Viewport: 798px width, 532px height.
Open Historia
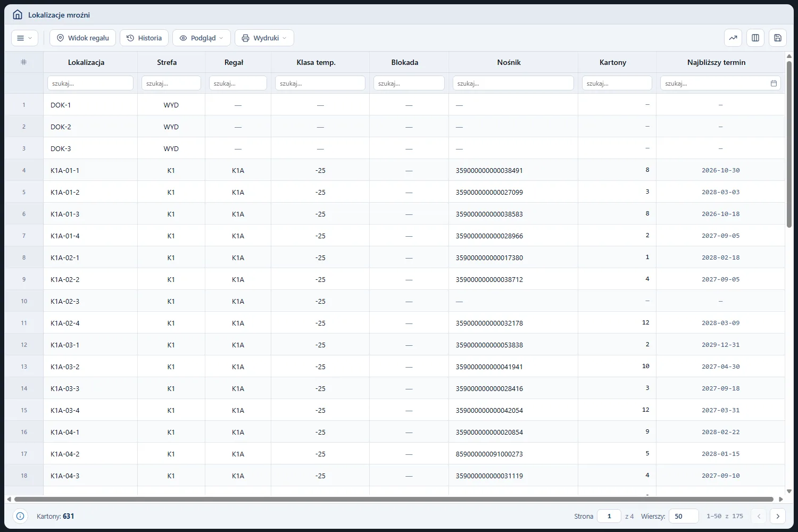tap(144, 38)
